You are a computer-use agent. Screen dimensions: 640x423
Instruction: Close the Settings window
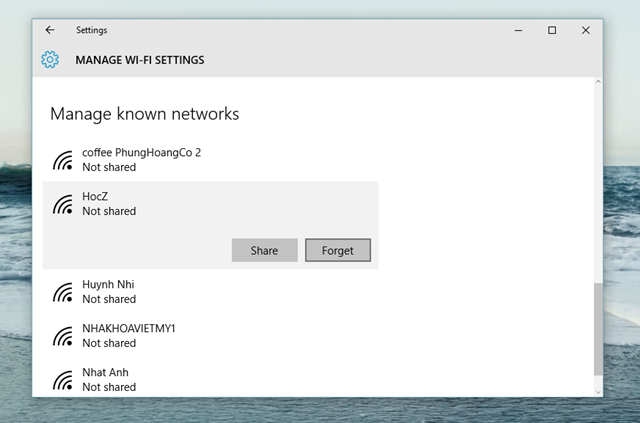(x=586, y=30)
